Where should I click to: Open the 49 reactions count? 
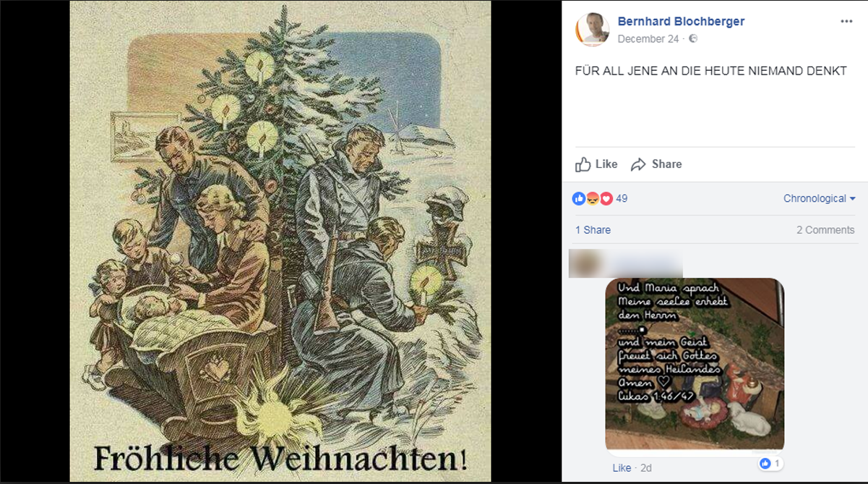(x=622, y=198)
